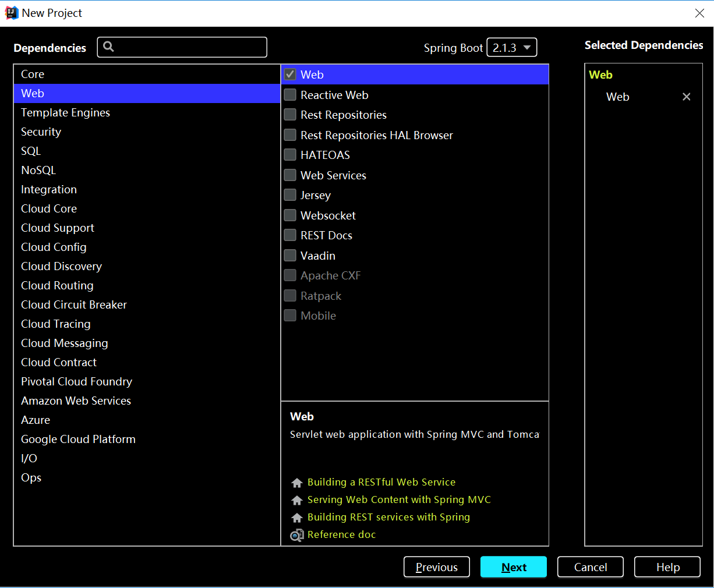Select the Web category in the list

(147, 93)
